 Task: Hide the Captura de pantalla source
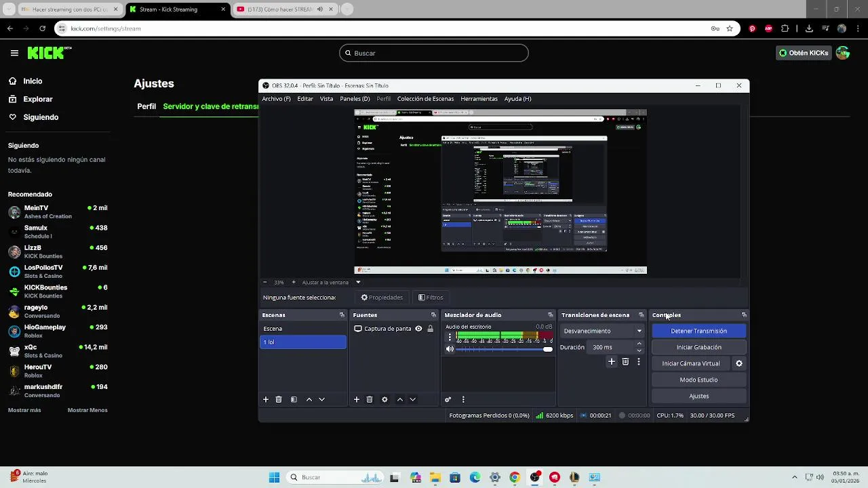(x=418, y=329)
